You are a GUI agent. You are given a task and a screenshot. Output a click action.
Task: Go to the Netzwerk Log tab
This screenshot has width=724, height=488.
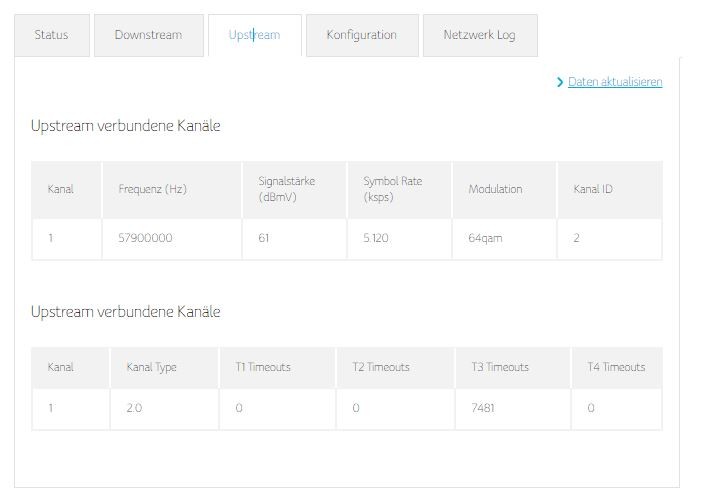(479, 35)
